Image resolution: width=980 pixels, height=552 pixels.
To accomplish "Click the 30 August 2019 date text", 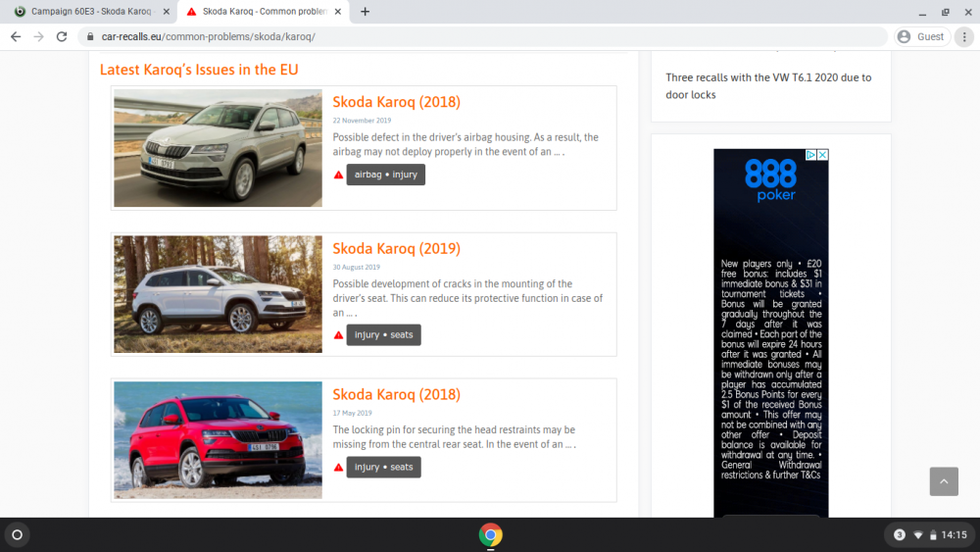I will coord(357,268).
